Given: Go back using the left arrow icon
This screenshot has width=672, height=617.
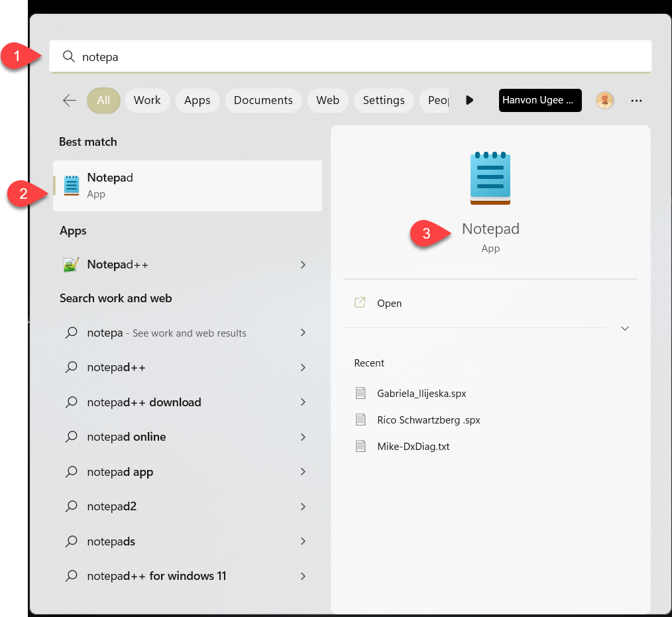Looking at the screenshot, I should [x=70, y=100].
